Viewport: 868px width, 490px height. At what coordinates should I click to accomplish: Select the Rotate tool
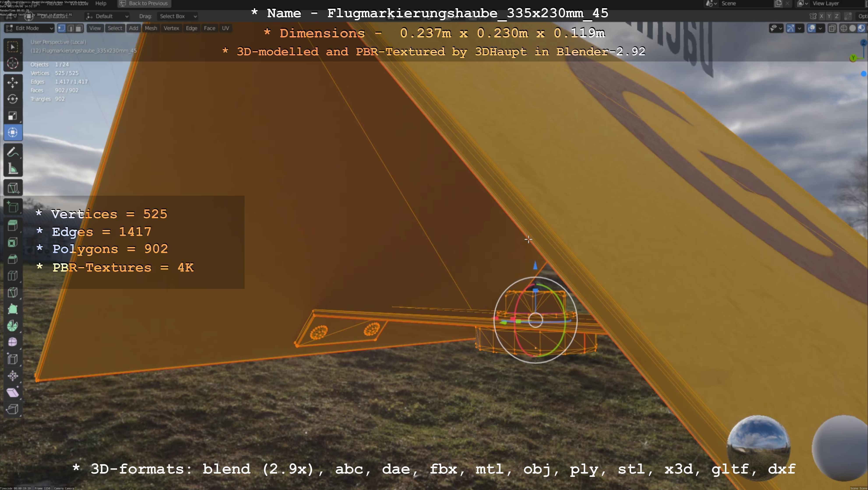coord(12,99)
